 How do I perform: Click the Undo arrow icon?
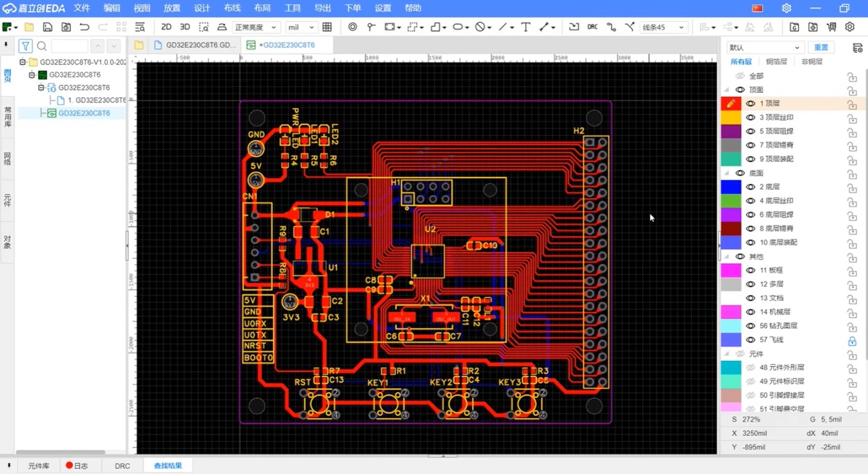[84, 27]
